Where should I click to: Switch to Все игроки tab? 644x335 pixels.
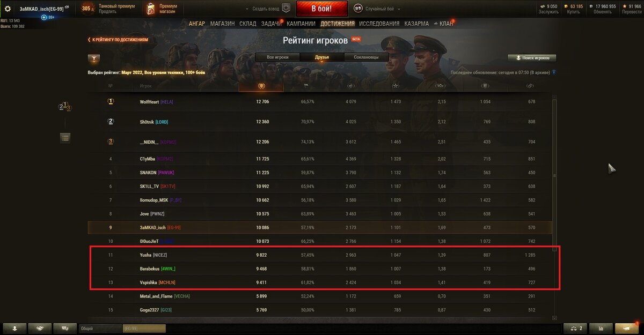click(277, 57)
